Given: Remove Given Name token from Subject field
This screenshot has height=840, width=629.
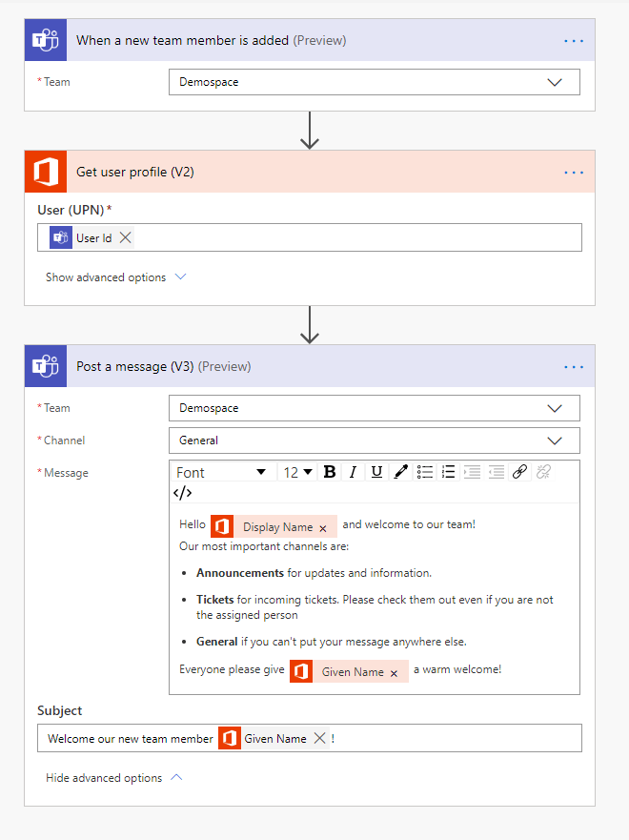Looking at the screenshot, I should (x=319, y=738).
